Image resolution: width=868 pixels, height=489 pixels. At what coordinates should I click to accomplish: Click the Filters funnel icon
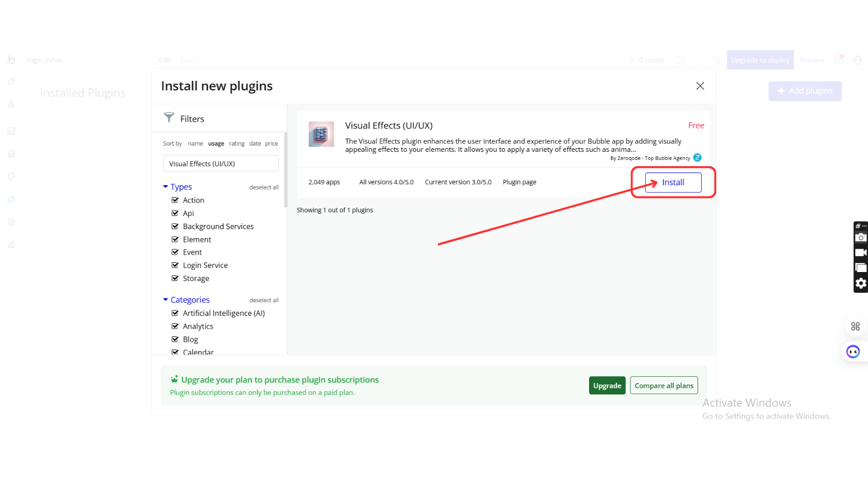tap(169, 117)
